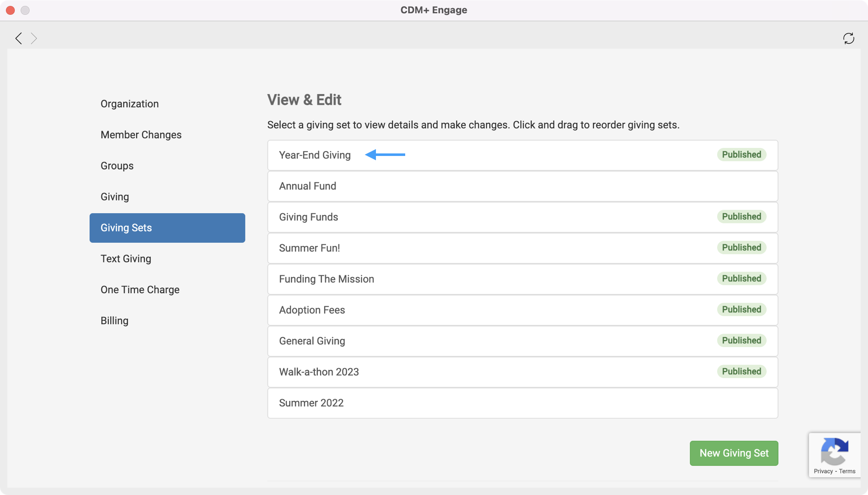Image resolution: width=868 pixels, height=495 pixels.
Task: Open One Time Charge settings
Action: (140, 289)
